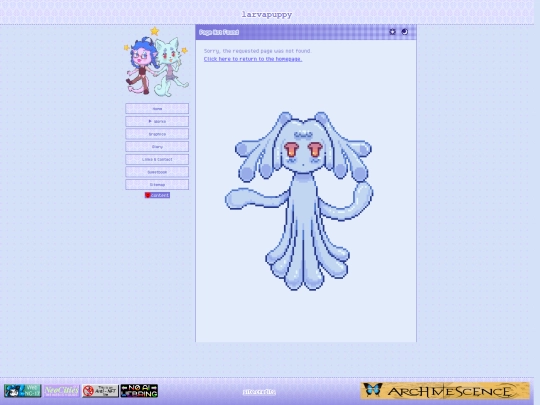Click the NeoCities badge
Screen dimensions: 540x405
[x=61, y=391]
